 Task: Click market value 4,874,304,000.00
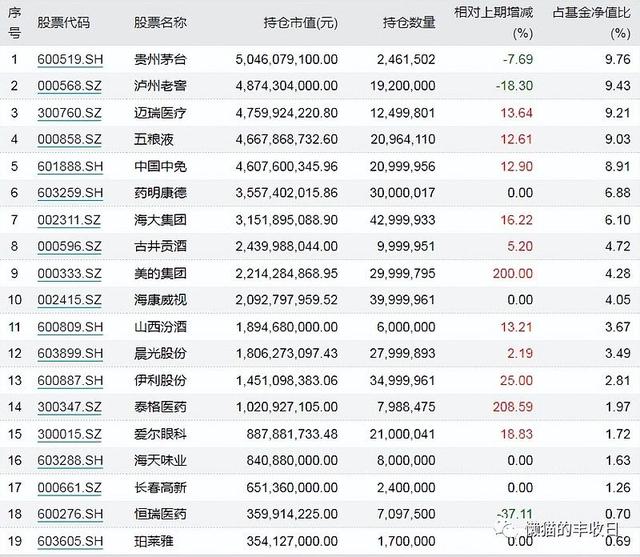click(287, 86)
